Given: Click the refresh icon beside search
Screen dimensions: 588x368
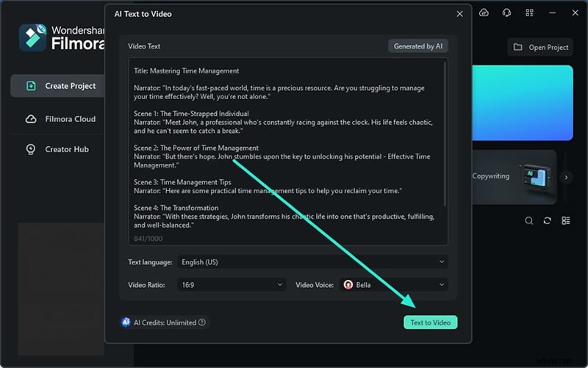Looking at the screenshot, I should coord(547,220).
